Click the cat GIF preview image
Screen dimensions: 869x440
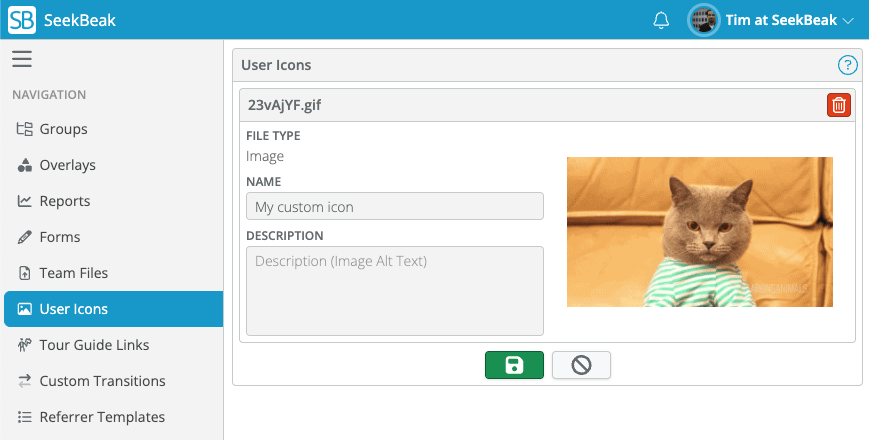pyautogui.click(x=699, y=232)
